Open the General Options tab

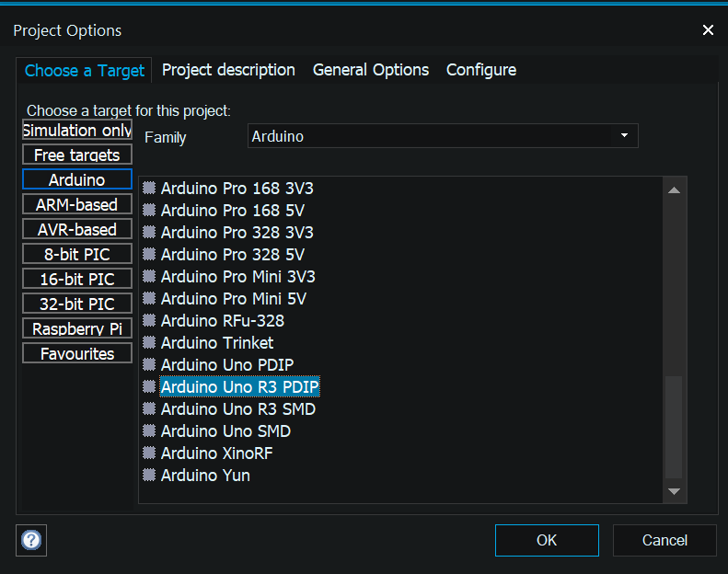[370, 70]
